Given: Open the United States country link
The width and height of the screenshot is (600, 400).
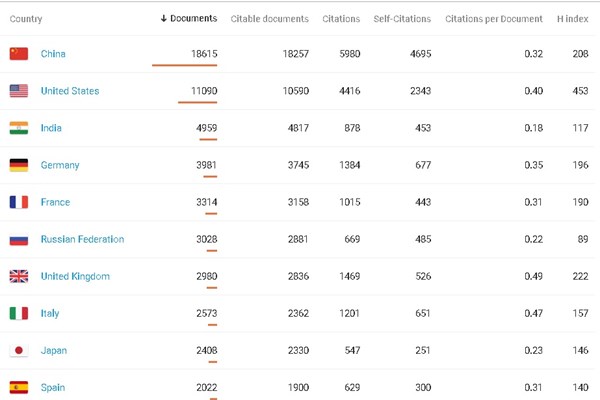Looking at the screenshot, I should coord(70,91).
